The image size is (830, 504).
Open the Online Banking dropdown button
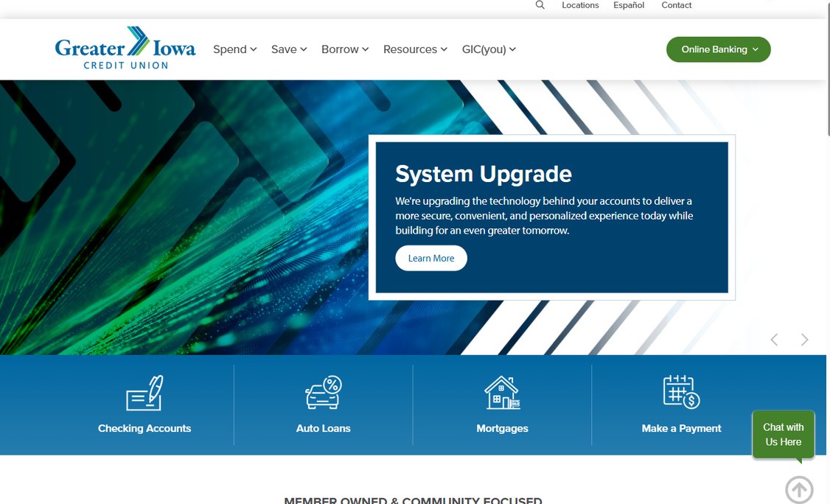(718, 49)
